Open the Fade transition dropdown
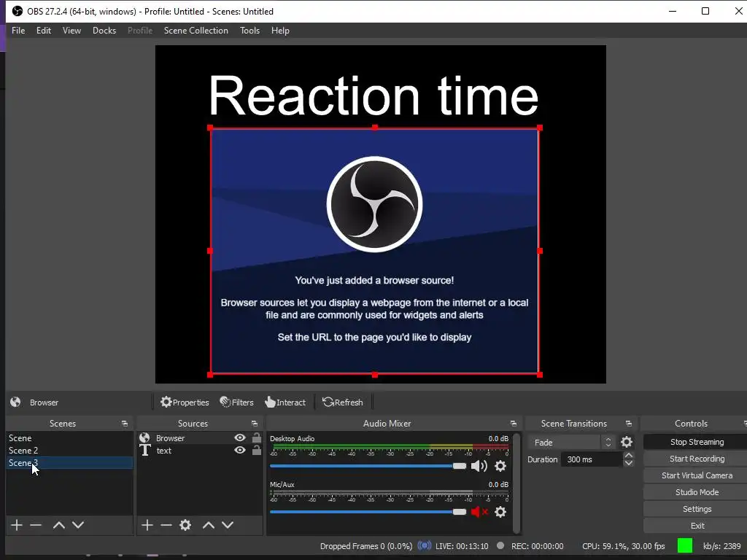Image resolution: width=747 pixels, height=560 pixels. pos(572,443)
